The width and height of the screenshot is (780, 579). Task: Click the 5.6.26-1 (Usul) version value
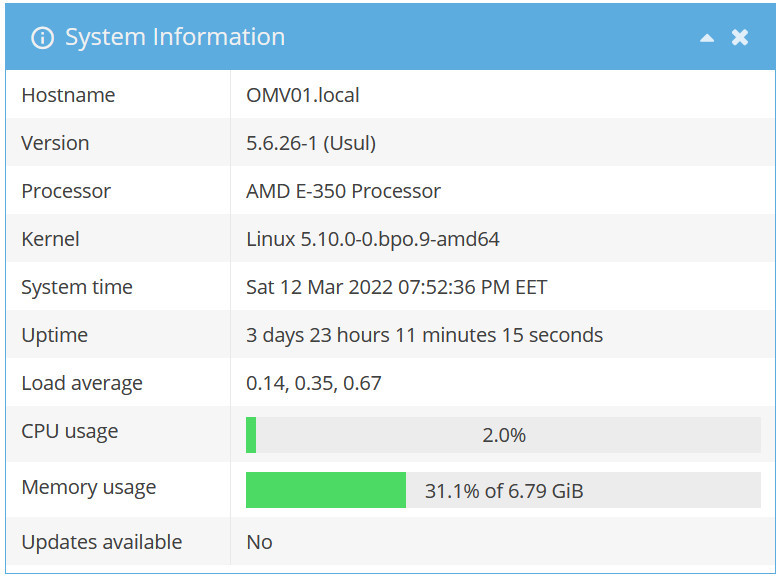[311, 143]
